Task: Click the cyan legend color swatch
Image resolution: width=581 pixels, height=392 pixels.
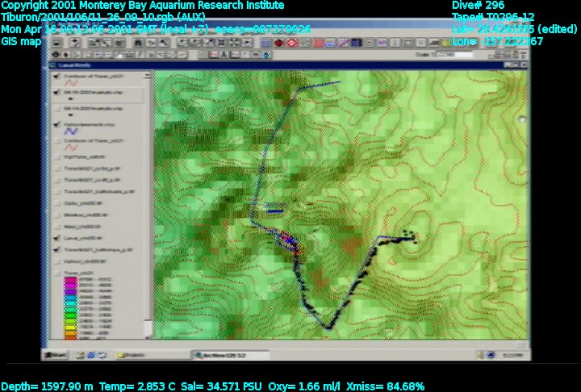Action: tap(71, 303)
